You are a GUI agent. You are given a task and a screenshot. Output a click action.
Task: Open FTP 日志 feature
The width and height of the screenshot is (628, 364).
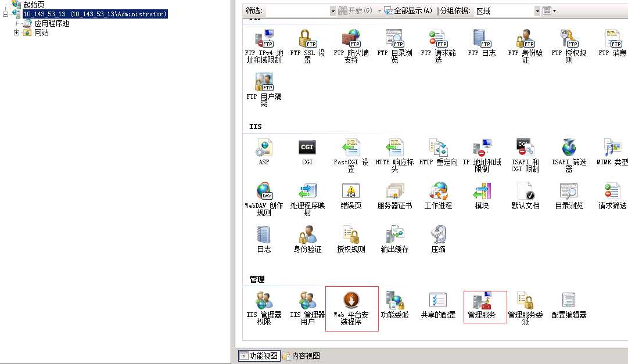point(482,43)
